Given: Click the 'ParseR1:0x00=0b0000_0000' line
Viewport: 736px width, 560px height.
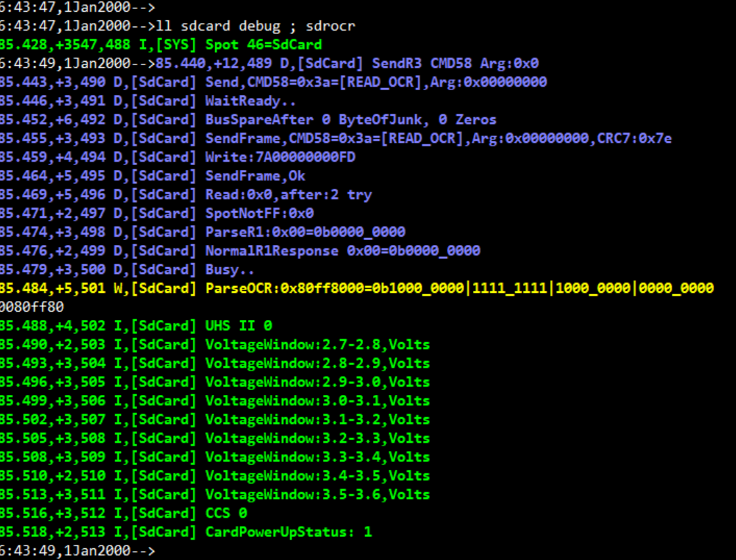Looking at the screenshot, I should coord(305,232).
